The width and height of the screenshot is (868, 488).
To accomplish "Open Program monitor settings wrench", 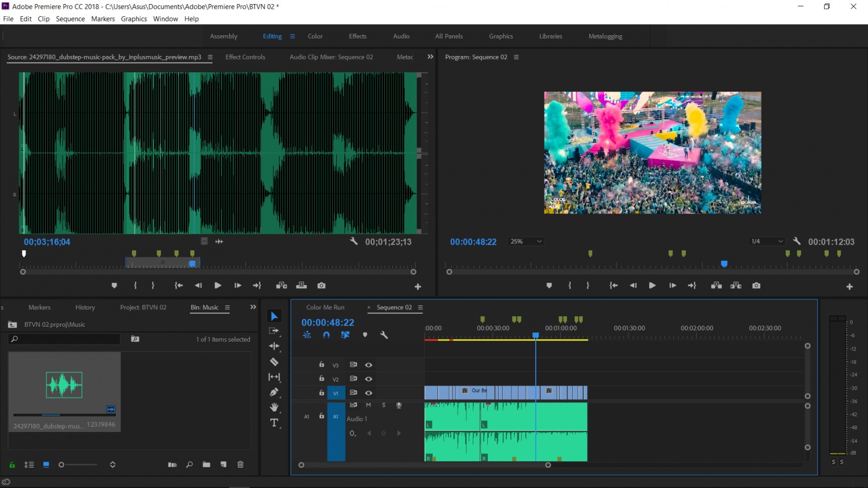I will pos(797,241).
